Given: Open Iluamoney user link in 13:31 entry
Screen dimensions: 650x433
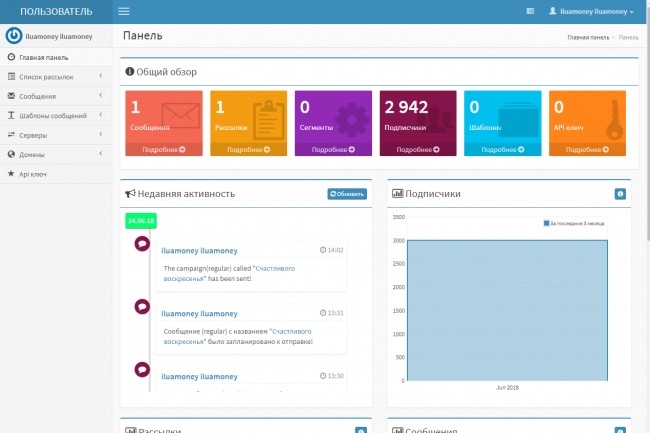Looking at the screenshot, I should (199, 314).
